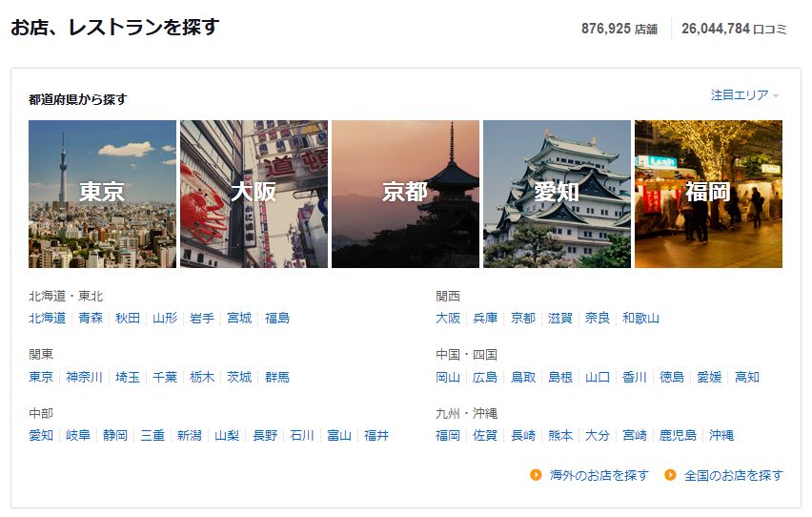Choose 広島 under 中国・四国

[x=485, y=377]
